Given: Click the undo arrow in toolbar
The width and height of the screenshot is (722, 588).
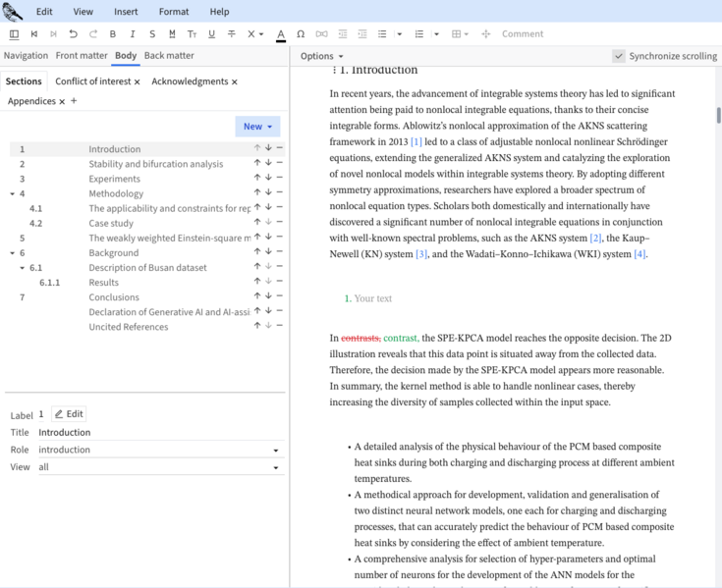Looking at the screenshot, I should (74, 34).
